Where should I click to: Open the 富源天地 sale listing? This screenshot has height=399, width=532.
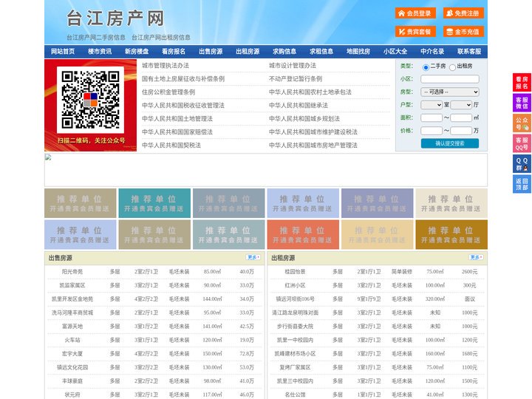click(72, 327)
